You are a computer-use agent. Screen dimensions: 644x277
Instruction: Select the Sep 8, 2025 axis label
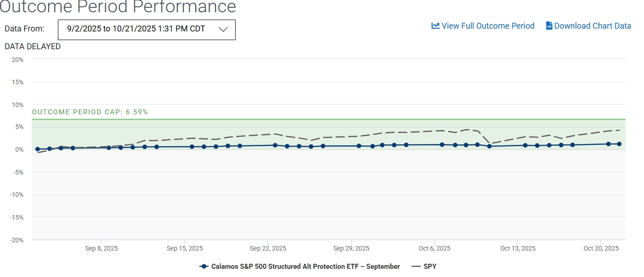point(101,248)
